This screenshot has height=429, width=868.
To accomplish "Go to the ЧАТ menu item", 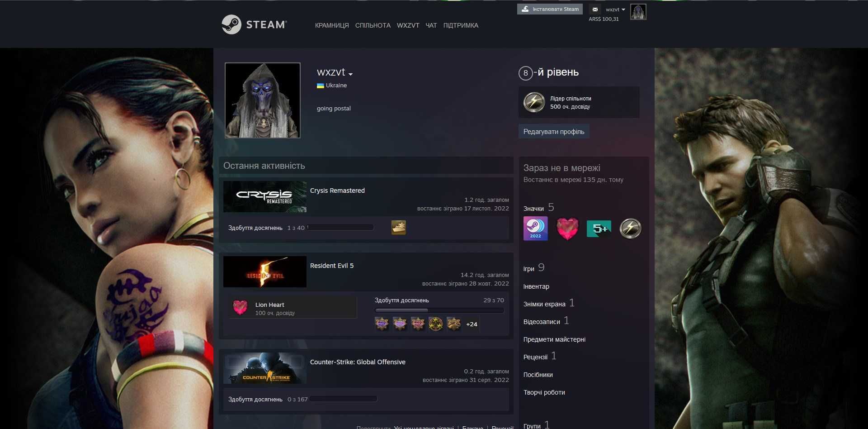I will point(431,25).
